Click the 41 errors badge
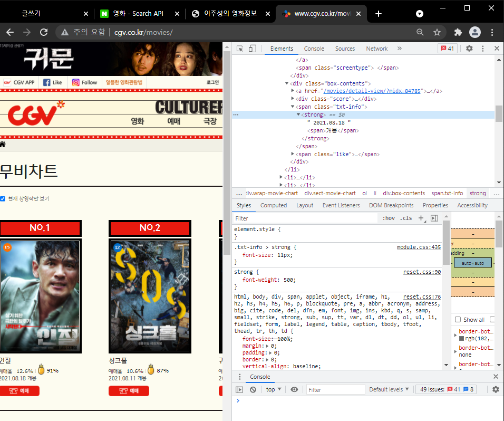The height and width of the screenshot is (421, 504). tap(448, 49)
